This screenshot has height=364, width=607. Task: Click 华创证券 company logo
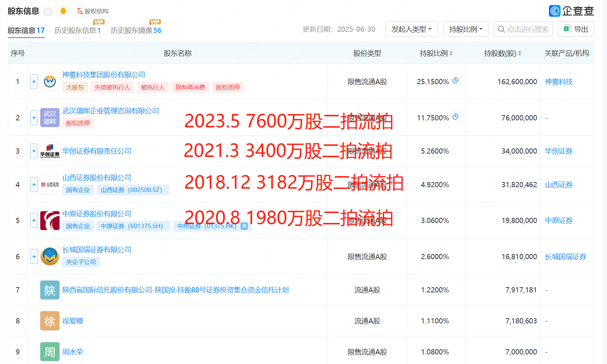(x=50, y=151)
